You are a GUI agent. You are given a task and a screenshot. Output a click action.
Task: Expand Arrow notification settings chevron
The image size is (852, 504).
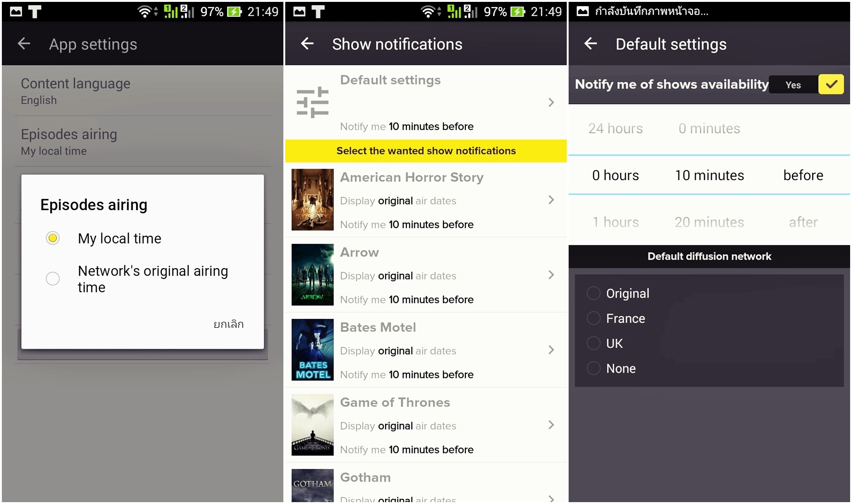551,275
